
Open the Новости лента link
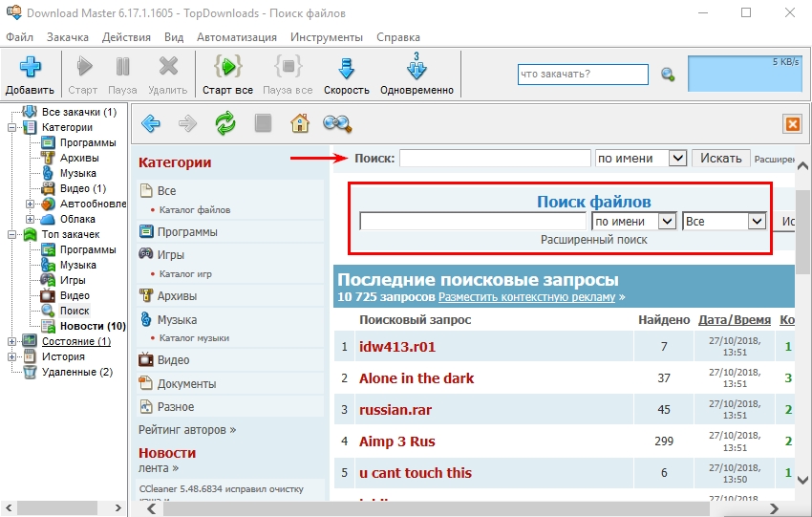tap(159, 468)
